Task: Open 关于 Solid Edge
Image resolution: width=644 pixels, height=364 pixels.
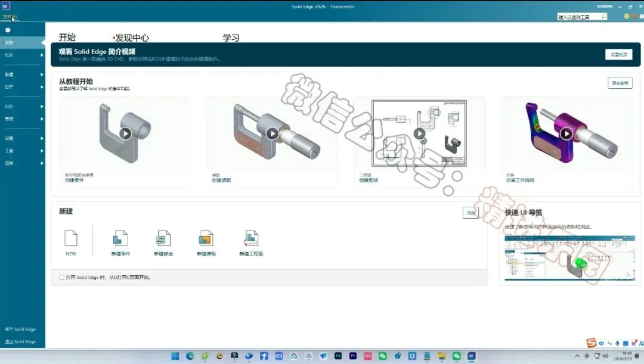Action: tap(20, 329)
